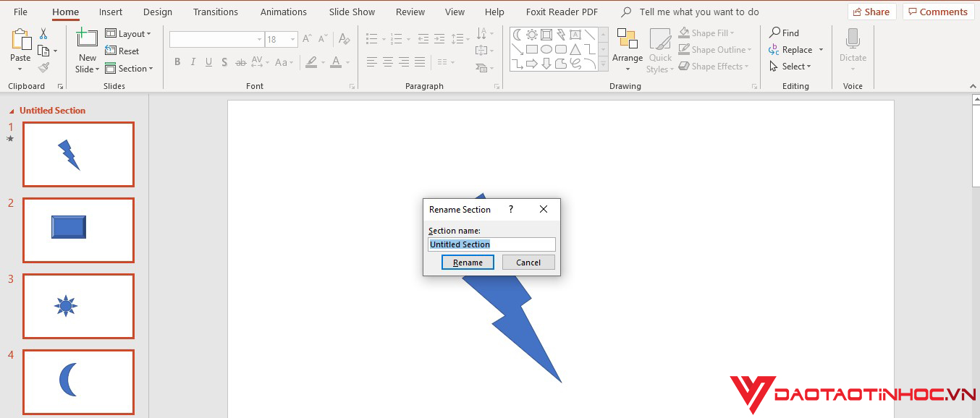Switch to the Insert tab
The image size is (980, 418).
pos(111,12)
